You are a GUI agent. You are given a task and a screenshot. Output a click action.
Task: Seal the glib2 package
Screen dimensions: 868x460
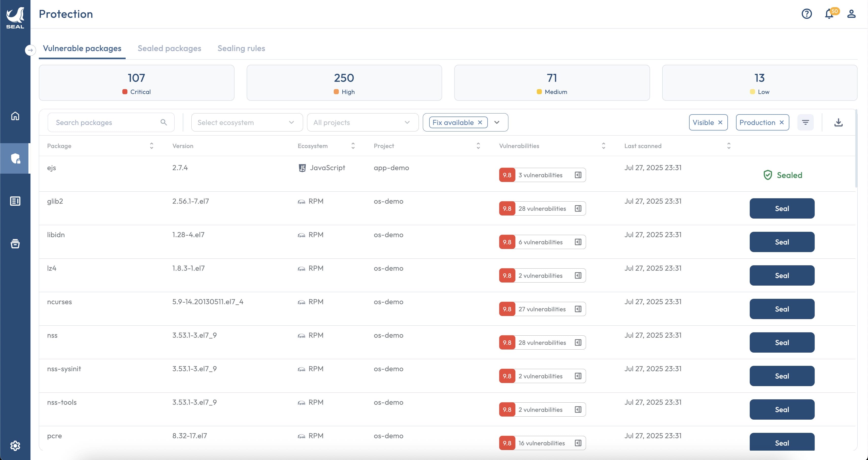click(x=782, y=208)
